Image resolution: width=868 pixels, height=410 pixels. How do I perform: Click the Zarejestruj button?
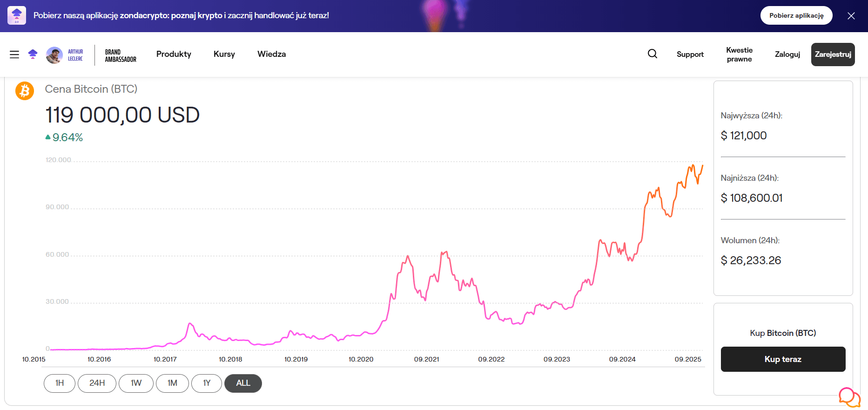point(833,55)
